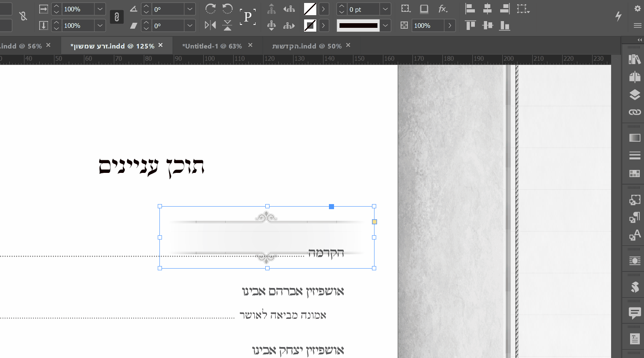Open the Object Styles panel
Viewport: 644px width, 358px height.
pos(634,200)
